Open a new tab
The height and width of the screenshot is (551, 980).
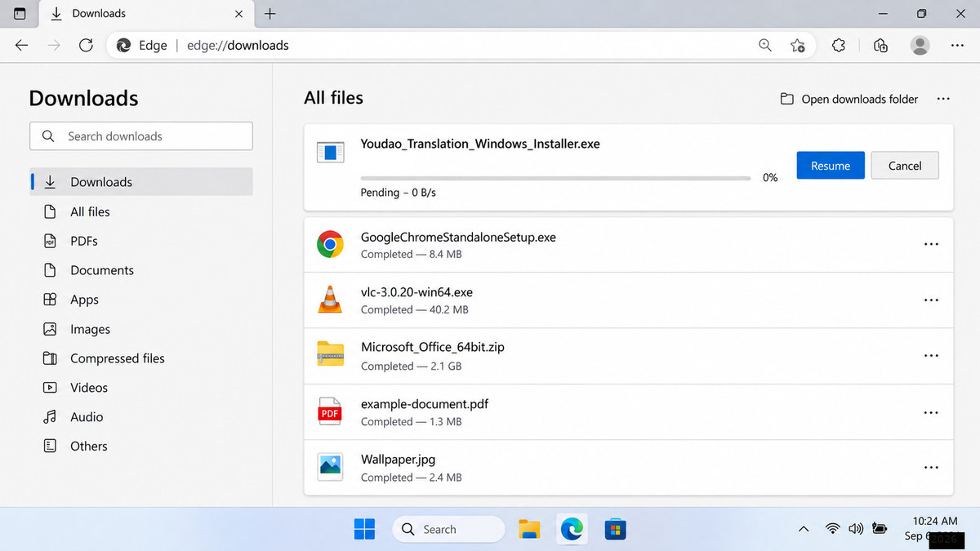[270, 14]
